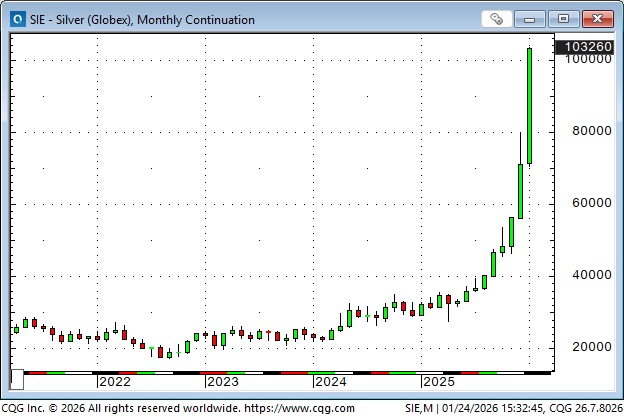Click the 40000 price axis label
This screenshot has width=624, height=416.
[590, 275]
